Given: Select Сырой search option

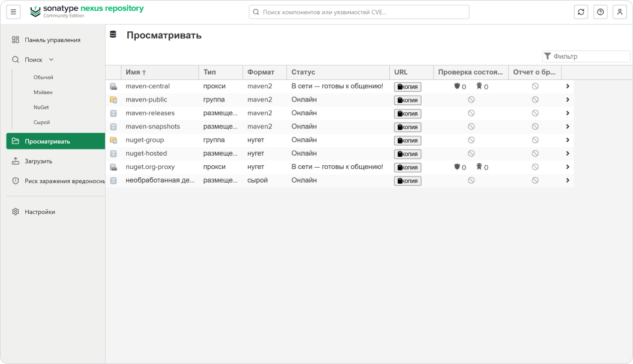Looking at the screenshot, I should pyautogui.click(x=41, y=123).
